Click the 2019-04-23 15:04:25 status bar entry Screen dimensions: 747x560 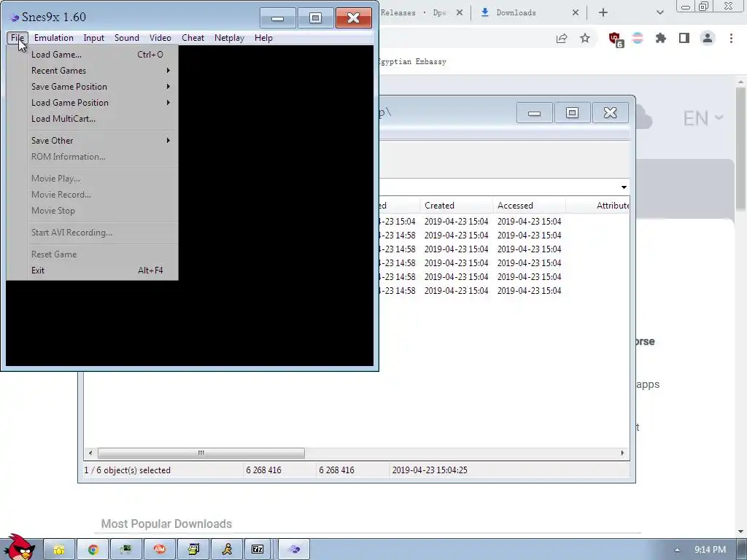[x=430, y=470]
